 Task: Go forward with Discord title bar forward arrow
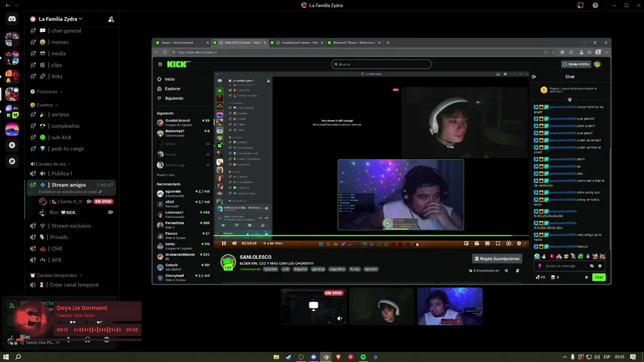[17, 6]
